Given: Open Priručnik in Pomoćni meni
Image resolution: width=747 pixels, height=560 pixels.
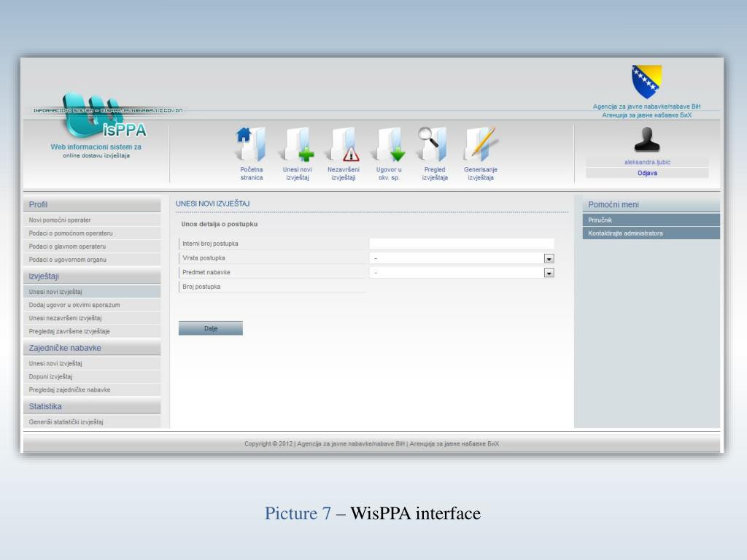Looking at the screenshot, I should click(651, 220).
